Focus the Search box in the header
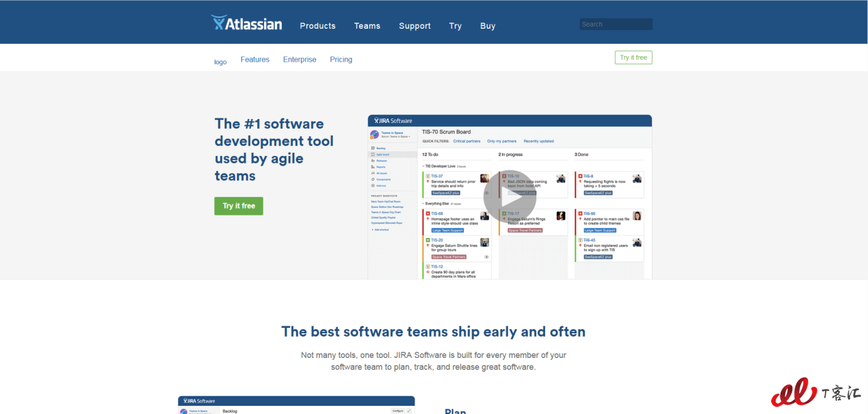This screenshot has width=868, height=414. click(616, 24)
